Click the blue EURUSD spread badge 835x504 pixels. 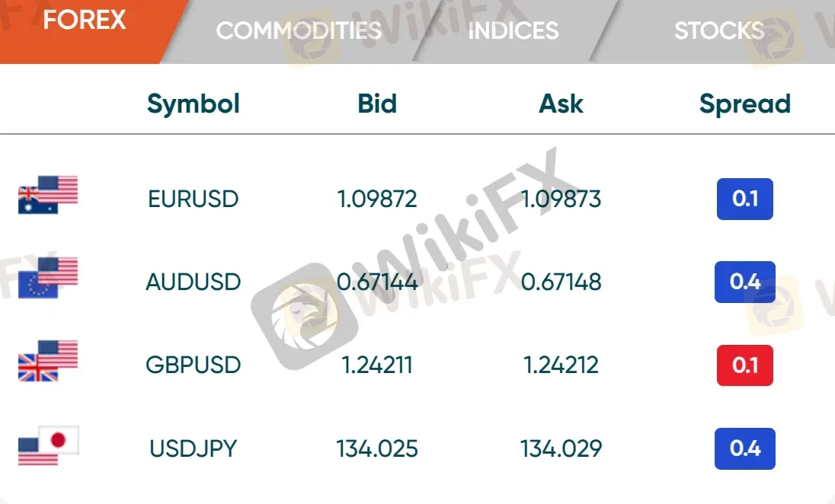744,199
